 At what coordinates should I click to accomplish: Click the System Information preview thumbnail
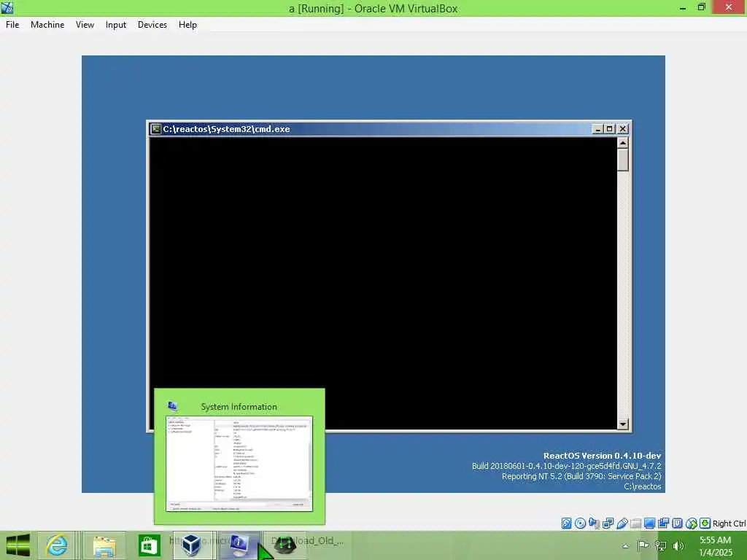coord(239,464)
